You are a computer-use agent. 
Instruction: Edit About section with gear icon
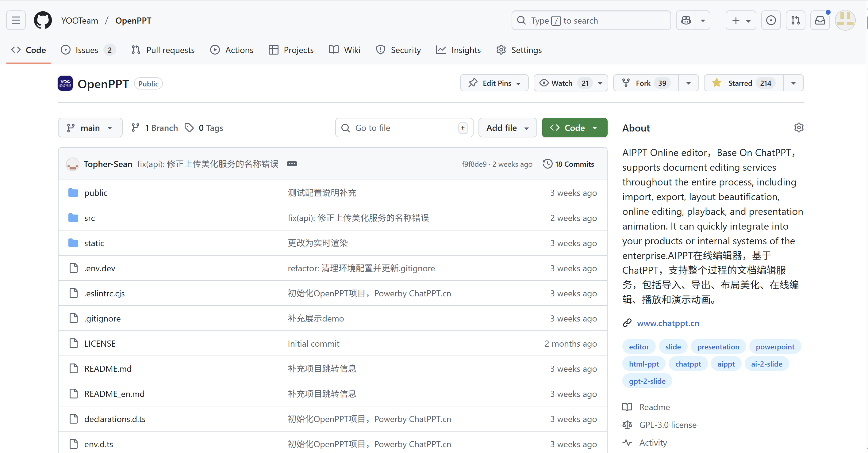click(x=799, y=128)
